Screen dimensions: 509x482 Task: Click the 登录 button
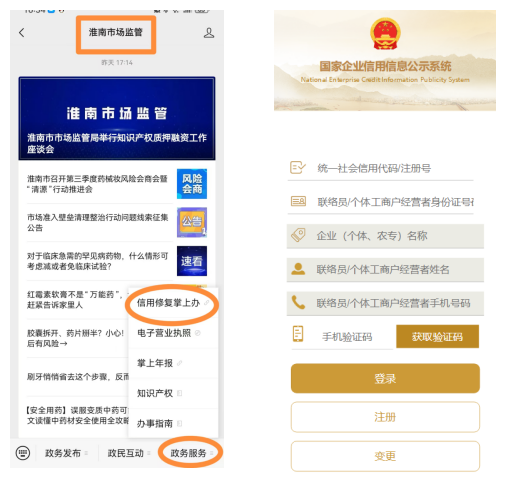click(385, 378)
